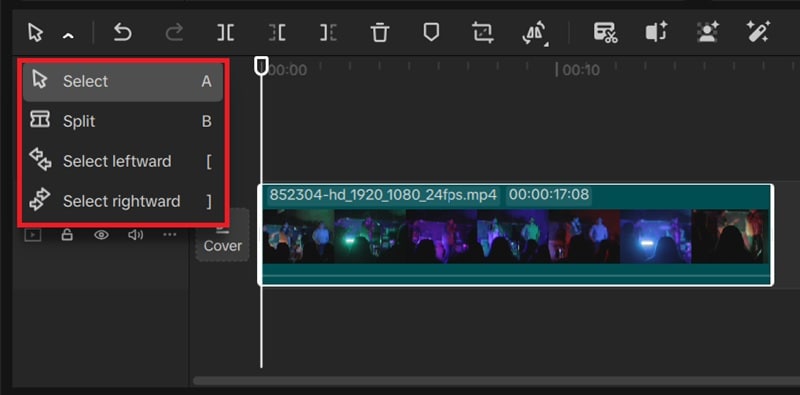Add a marker with the shield icon
The height and width of the screenshot is (395, 800).
point(431,33)
